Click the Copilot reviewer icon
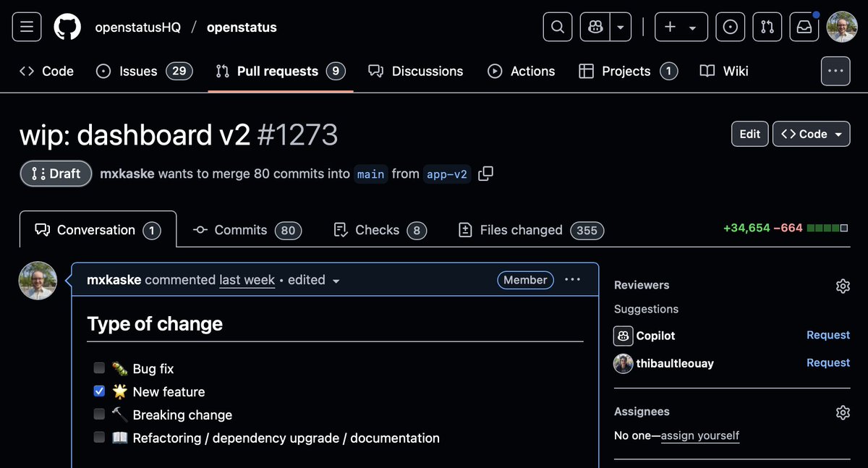The width and height of the screenshot is (868, 468). (623, 336)
